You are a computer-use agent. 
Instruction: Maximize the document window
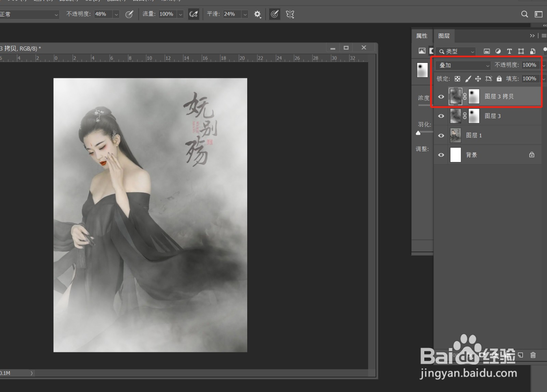(x=346, y=48)
